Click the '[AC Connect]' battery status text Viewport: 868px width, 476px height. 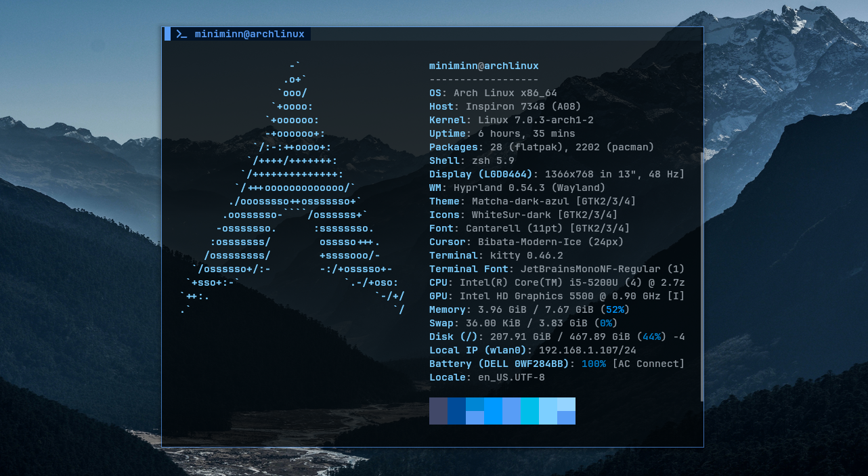(x=649, y=364)
